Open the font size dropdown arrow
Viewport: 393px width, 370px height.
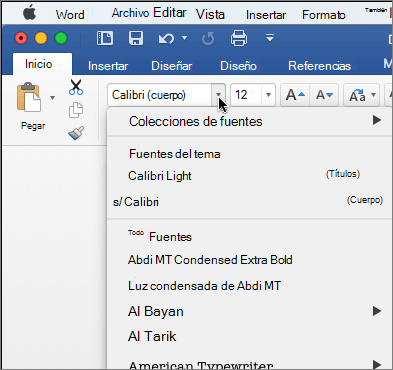coord(268,95)
